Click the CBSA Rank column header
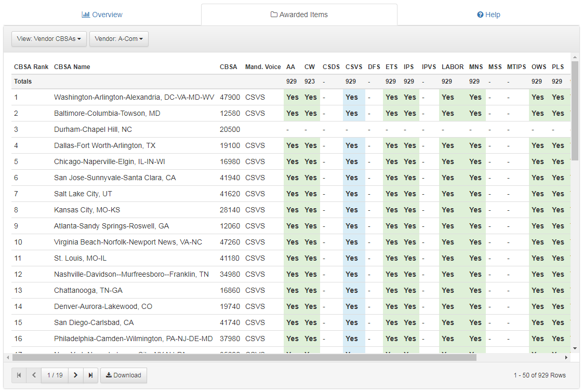The width and height of the screenshot is (583, 392). coord(31,67)
